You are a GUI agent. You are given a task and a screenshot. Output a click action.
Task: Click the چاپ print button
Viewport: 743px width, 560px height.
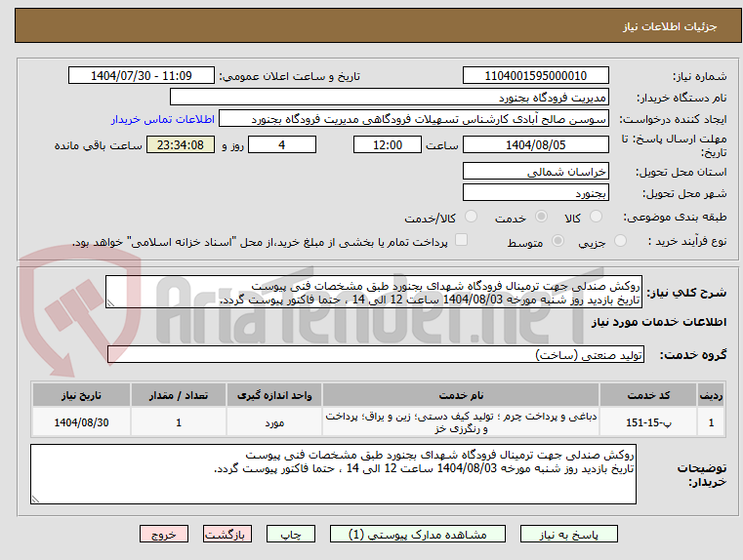(291, 534)
